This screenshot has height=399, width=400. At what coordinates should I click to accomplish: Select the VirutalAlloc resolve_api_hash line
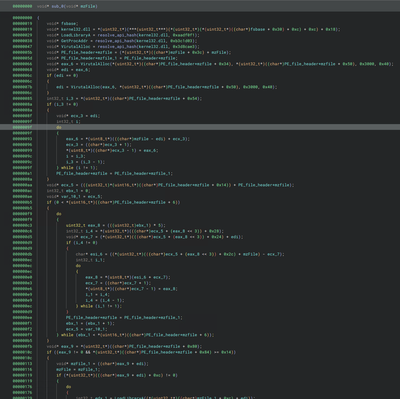click(x=123, y=46)
